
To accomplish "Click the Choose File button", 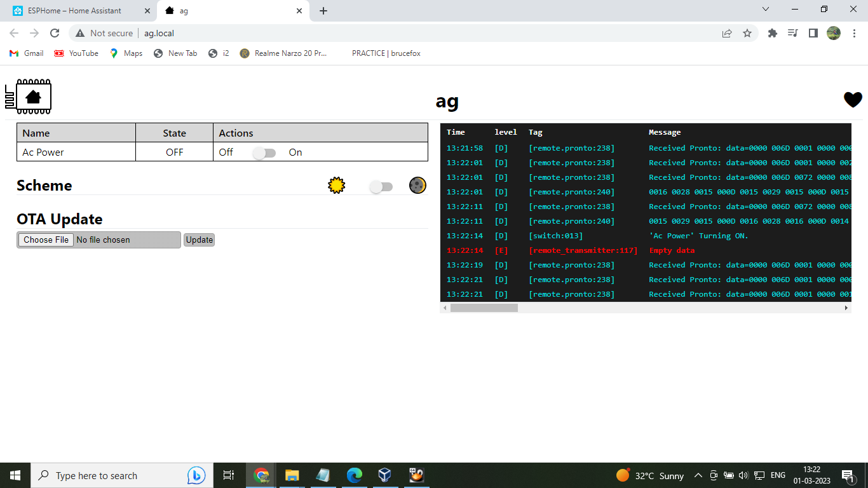I will click(x=46, y=240).
